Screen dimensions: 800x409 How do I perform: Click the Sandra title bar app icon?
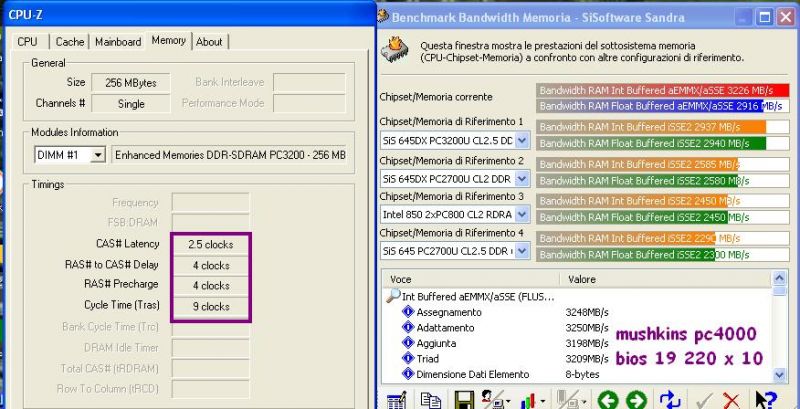[383, 17]
